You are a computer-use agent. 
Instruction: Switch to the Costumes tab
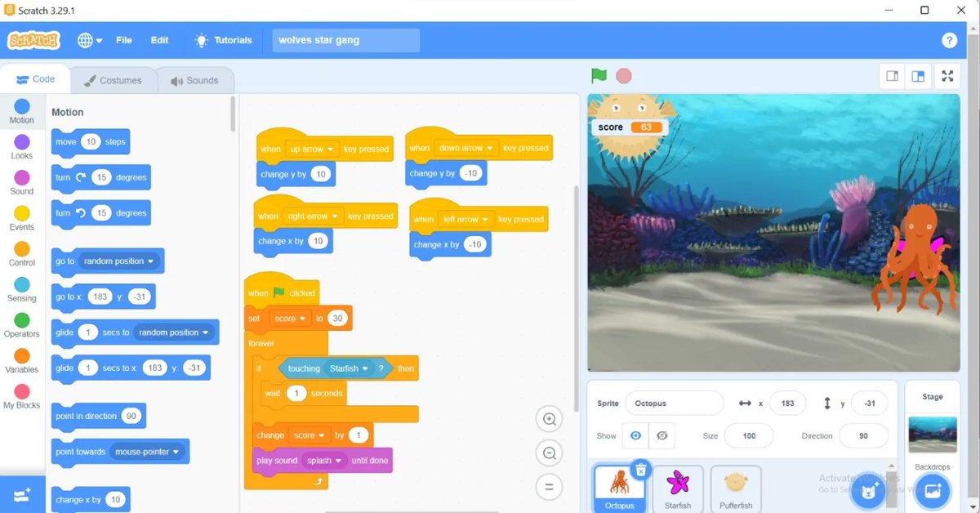114,80
